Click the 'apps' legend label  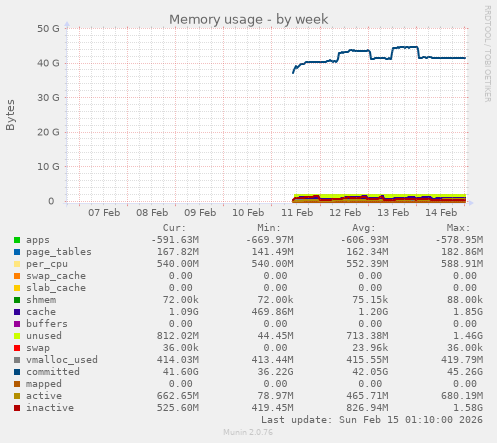[x=38, y=240]
